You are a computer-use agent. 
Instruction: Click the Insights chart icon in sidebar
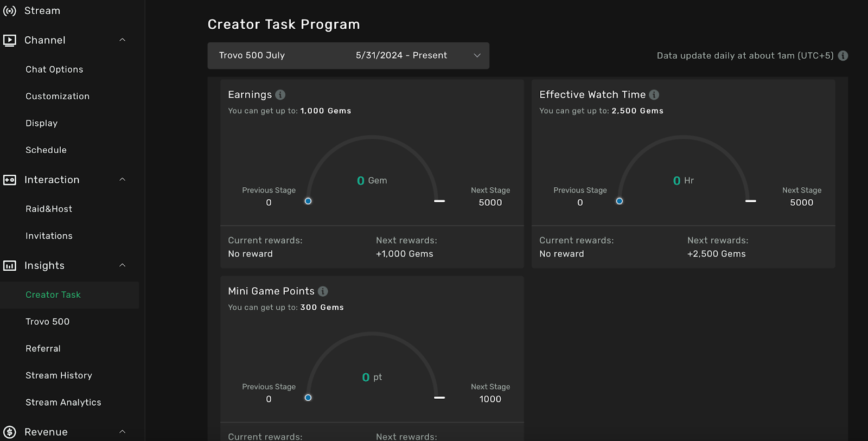point(10,266)
